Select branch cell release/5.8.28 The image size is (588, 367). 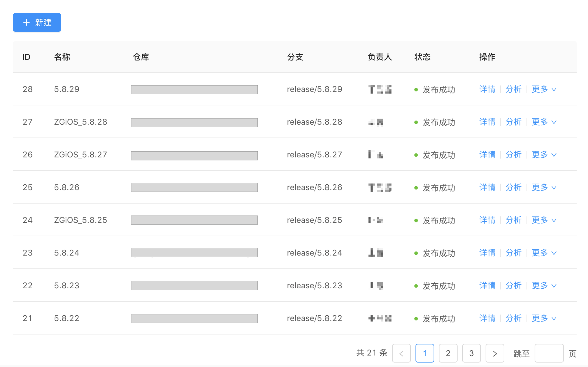coord(314,122)
